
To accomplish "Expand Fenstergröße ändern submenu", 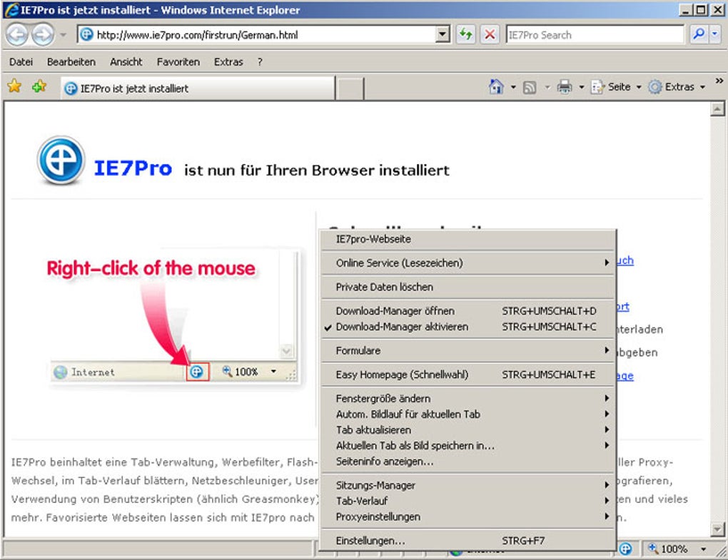I will click(468, 399).
